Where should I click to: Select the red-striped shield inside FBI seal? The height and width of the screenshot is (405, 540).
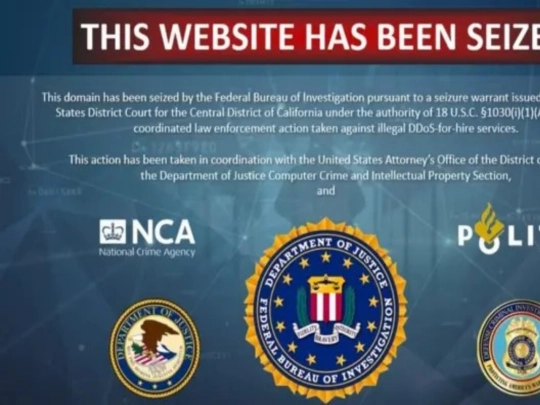point(326,298)
